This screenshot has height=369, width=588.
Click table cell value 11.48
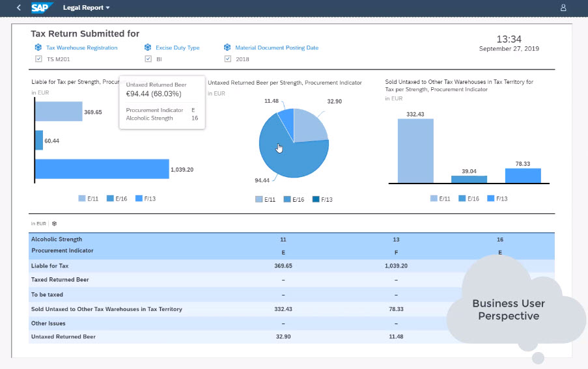[396, 336]
